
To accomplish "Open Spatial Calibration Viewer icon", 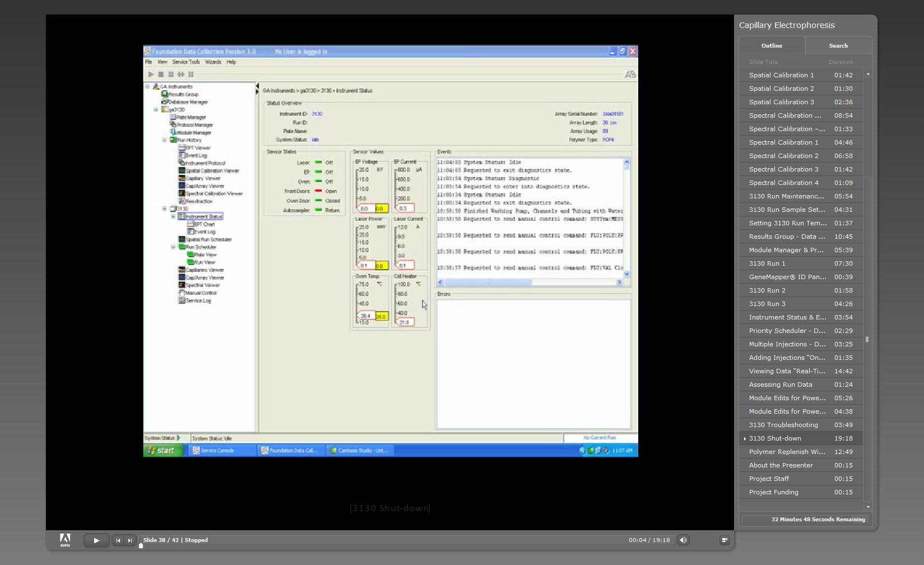I will pos(182,170).
